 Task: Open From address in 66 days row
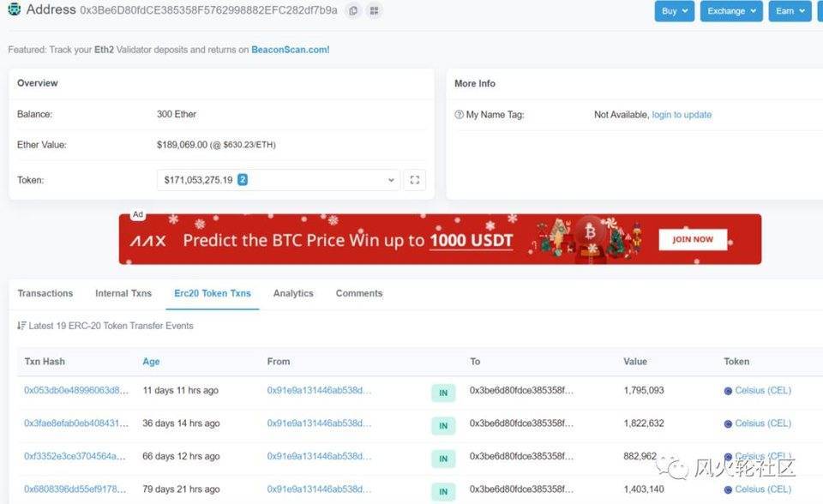click(x=319, y=456)
